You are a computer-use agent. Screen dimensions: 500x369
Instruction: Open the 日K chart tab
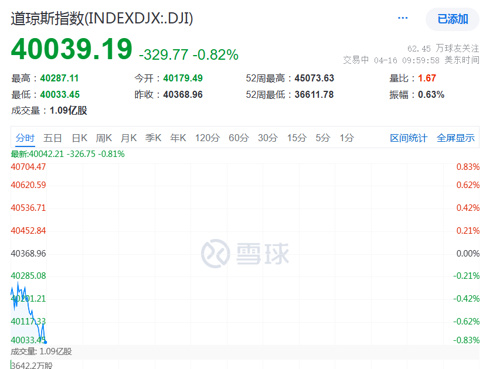80,138
